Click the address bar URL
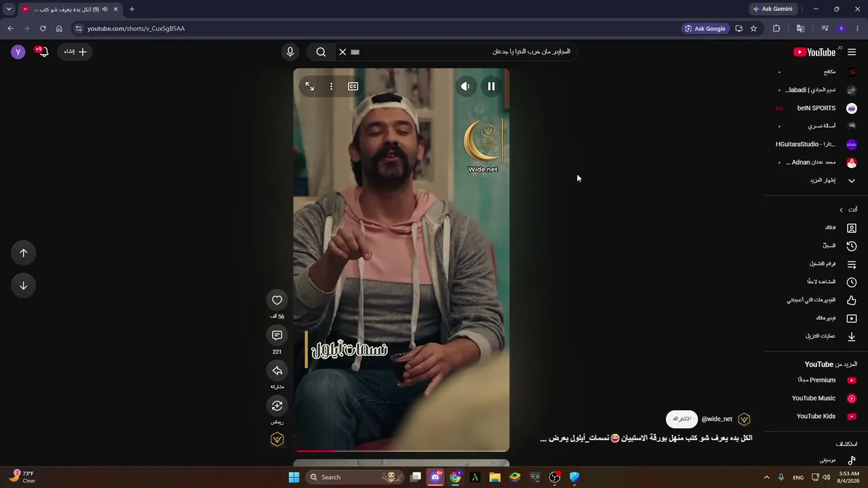 [x=136, y=28]
